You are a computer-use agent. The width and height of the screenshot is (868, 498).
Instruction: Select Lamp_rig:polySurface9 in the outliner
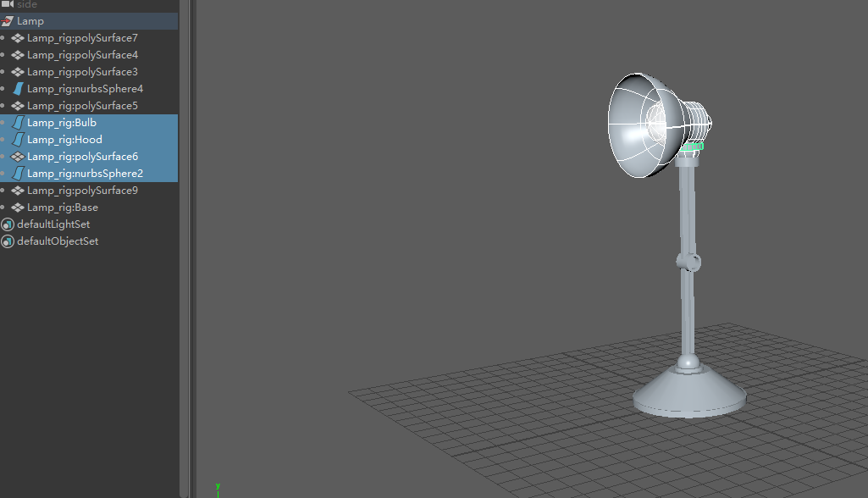[x=82, y=191]
